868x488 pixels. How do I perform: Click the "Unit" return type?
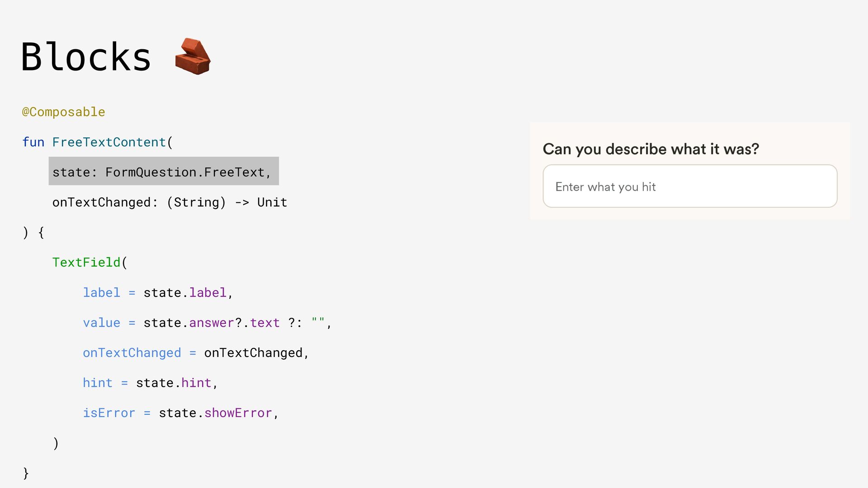coord(272,202)
